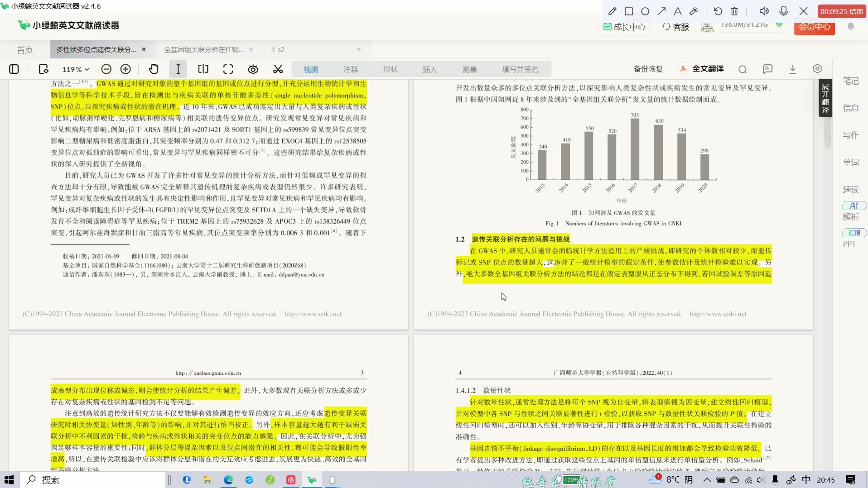Toggle system speaker audio recording
Image resolution: width=868 pixels, height=488 pixels.
coord(764,11)
